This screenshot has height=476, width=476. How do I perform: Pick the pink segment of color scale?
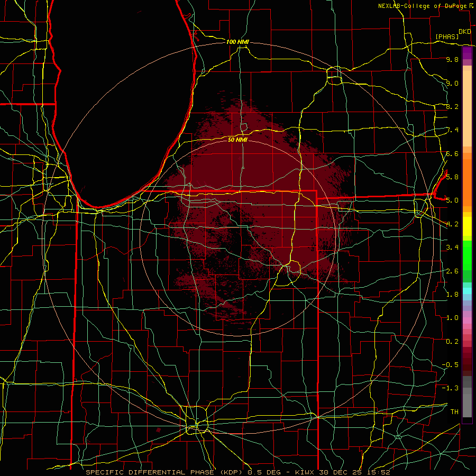467,321
